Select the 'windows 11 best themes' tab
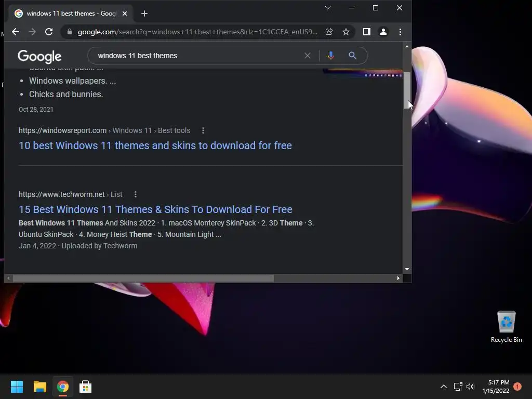 [x=71, y=14]
